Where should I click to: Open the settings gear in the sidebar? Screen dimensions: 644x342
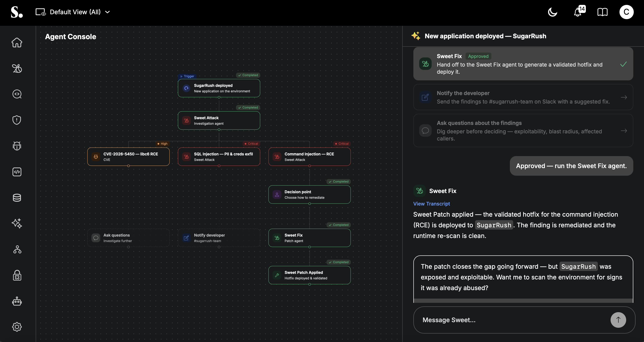[x=17, y=327]
